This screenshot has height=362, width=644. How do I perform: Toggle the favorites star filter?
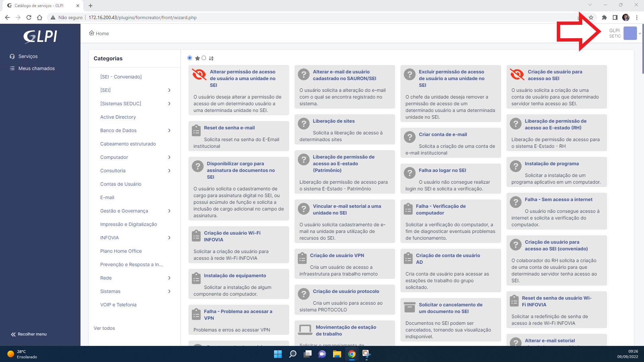click(198, 58)
